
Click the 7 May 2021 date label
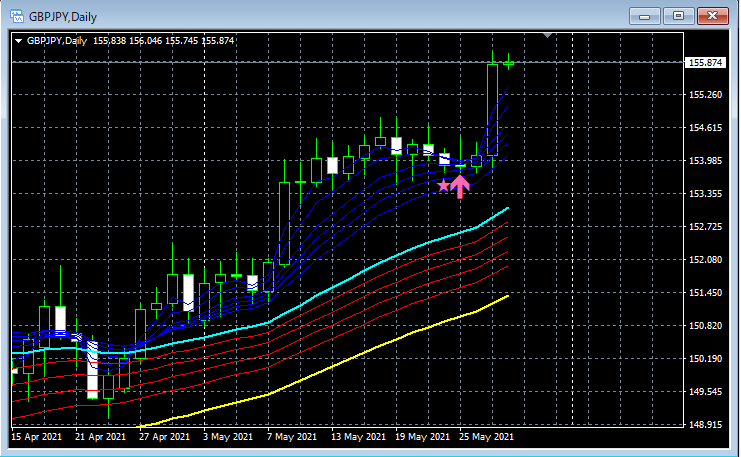(292, 437)
